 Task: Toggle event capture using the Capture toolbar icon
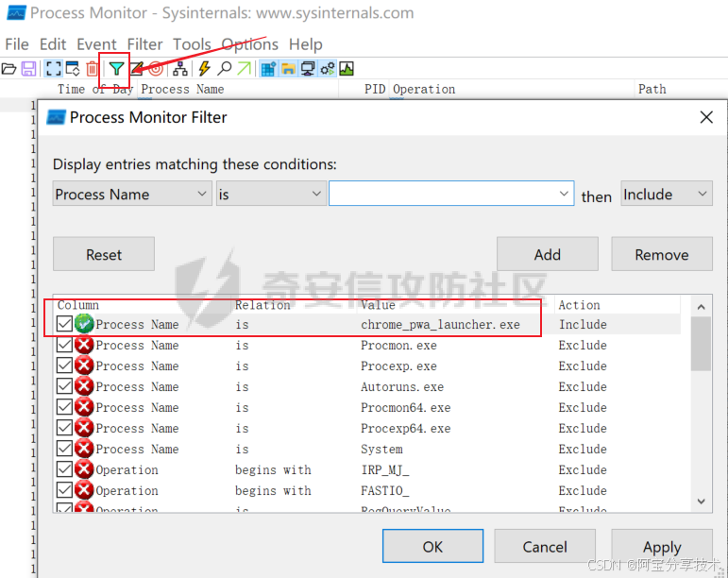[54, 69]
